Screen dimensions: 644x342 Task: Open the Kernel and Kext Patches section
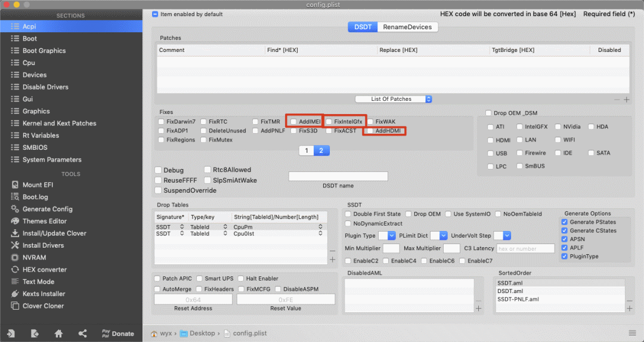point(59,124)
